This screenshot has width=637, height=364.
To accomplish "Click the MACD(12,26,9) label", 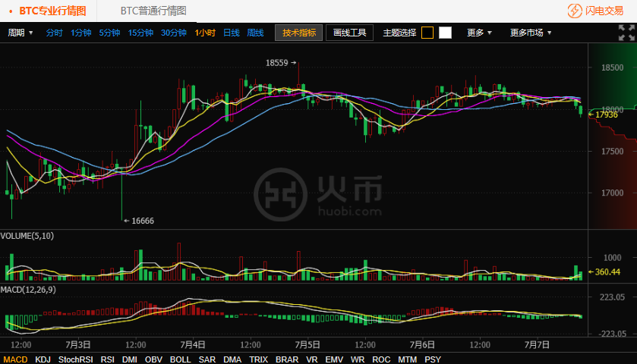I will pyautogui.click(x=28, y=290).
